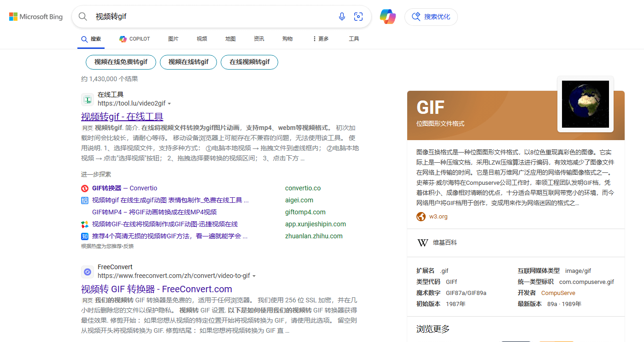Click the Microsoft Bing logo

coord(36,16)
